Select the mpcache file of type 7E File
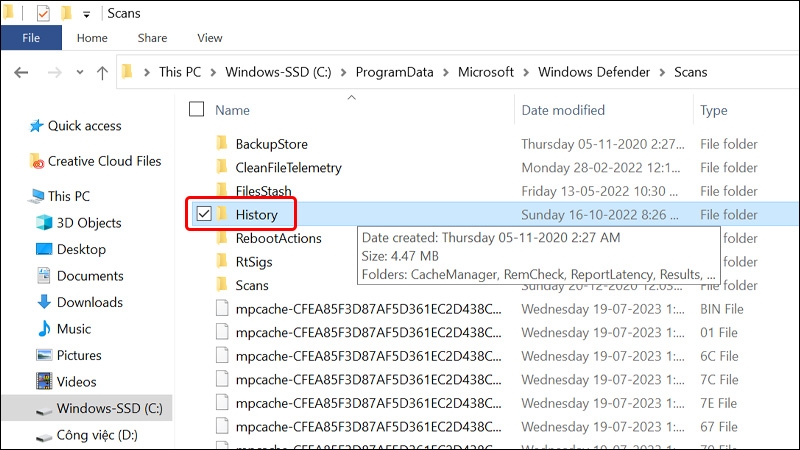This screenshot has height=450, width=800. click(368, 403)
